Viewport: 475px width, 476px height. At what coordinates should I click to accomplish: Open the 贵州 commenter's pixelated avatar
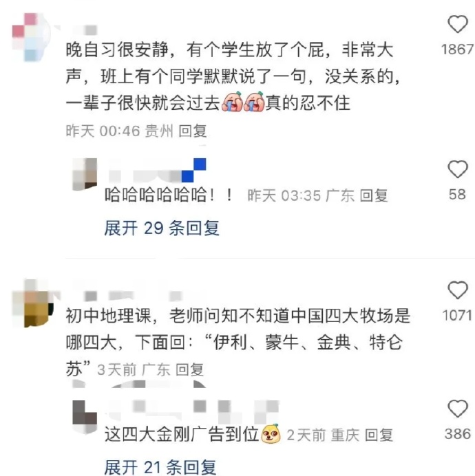click(x=32, y=37)
